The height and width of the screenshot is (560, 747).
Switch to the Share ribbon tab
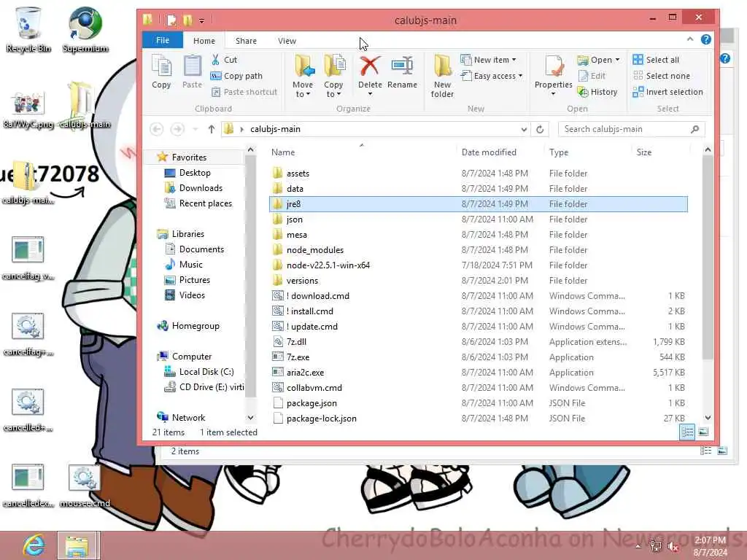(x=246, y=41)
